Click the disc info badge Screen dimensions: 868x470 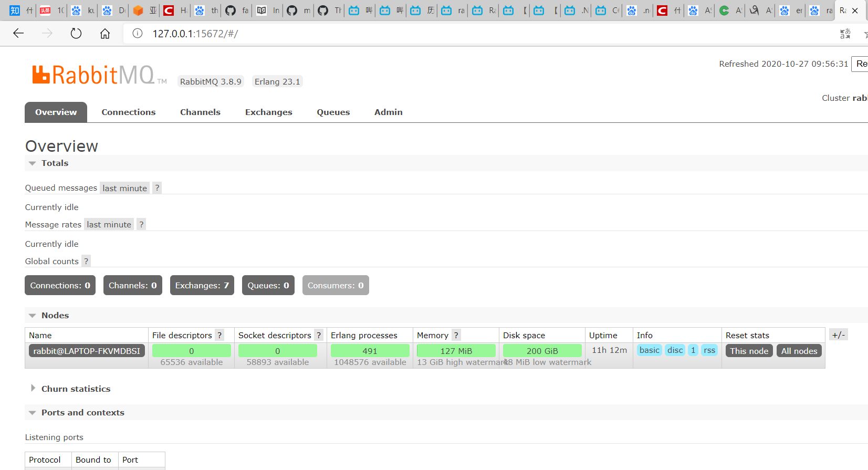(675, 350)
